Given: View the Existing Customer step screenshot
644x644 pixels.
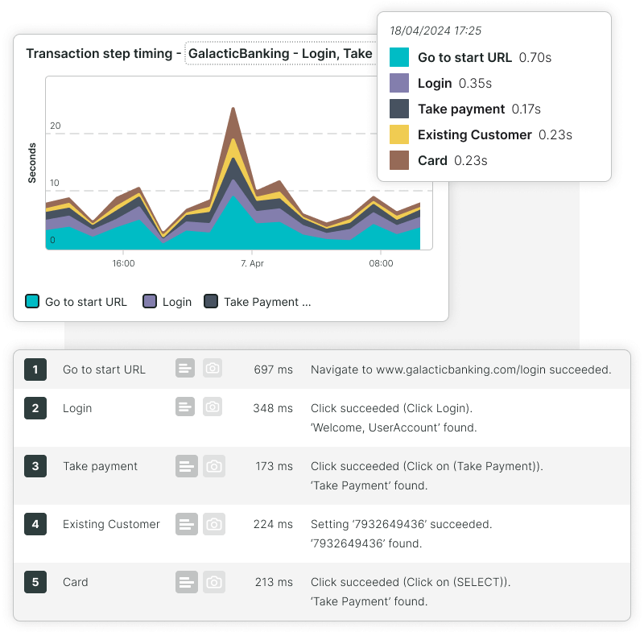Looking at the screenshot, I should [213, 524].
